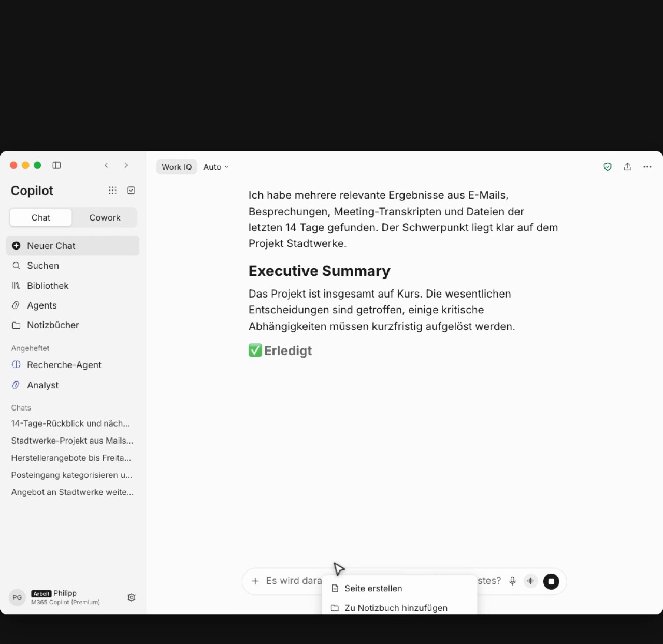Open Bibliothek in the sidebar
This screenshot has width=663, height=644.
click(x=73, y=286)
